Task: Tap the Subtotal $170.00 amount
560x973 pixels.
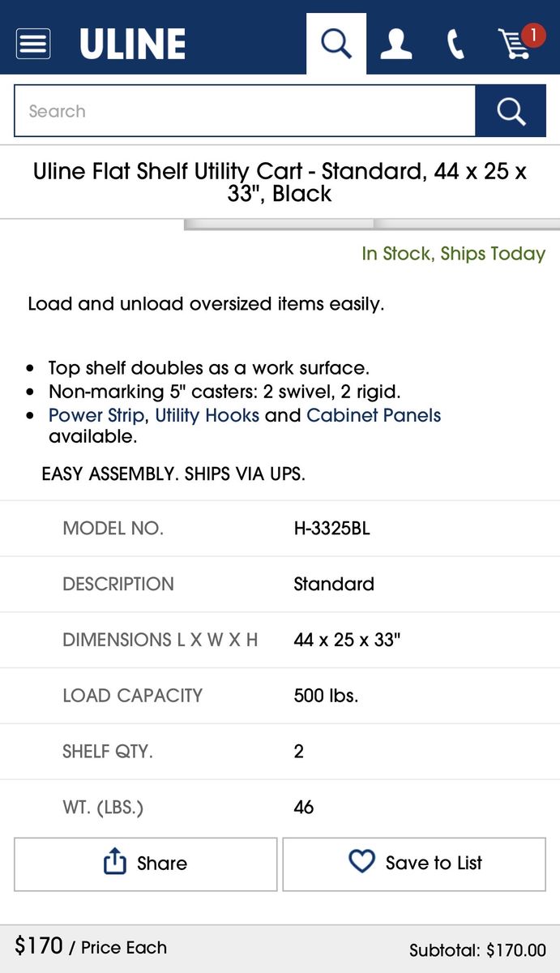Action: [x=477, y=949]
